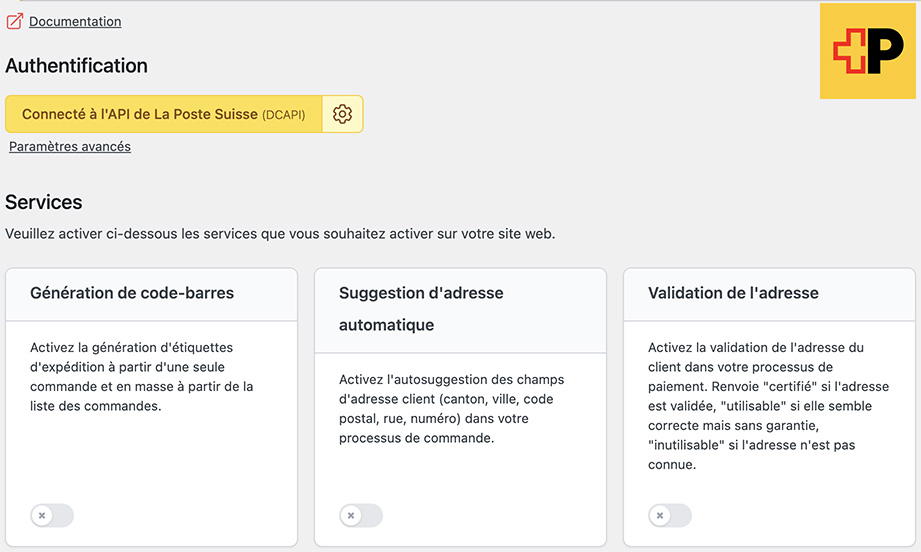
Task: Select the Suggestion d'adresse automatique card title
Action: click(x=420, y=309)
